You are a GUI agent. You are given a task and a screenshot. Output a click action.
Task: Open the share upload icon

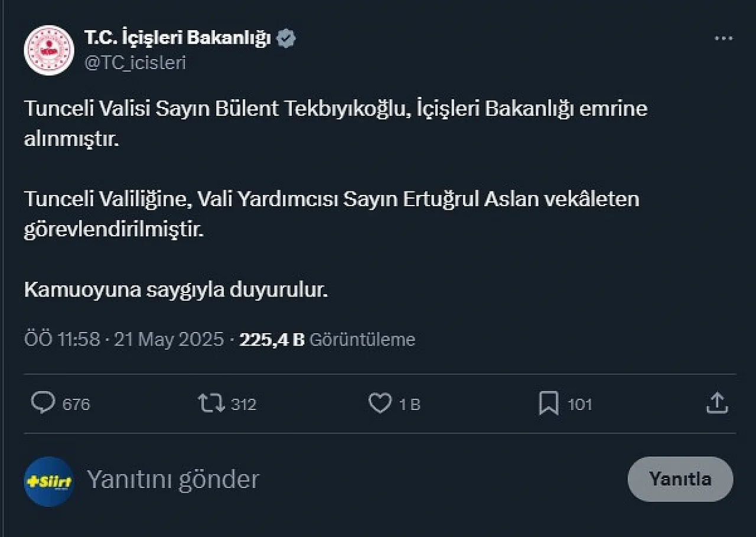[x=717, y=403]
